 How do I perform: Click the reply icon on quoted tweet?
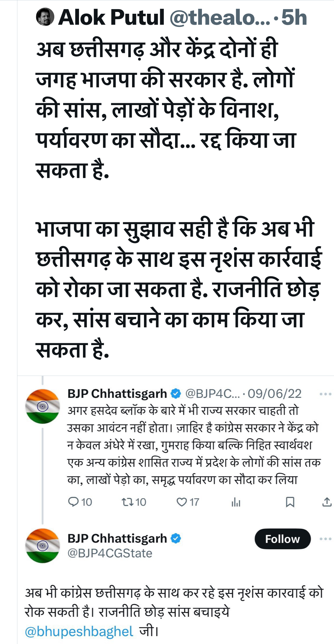(x=74, y=502)
